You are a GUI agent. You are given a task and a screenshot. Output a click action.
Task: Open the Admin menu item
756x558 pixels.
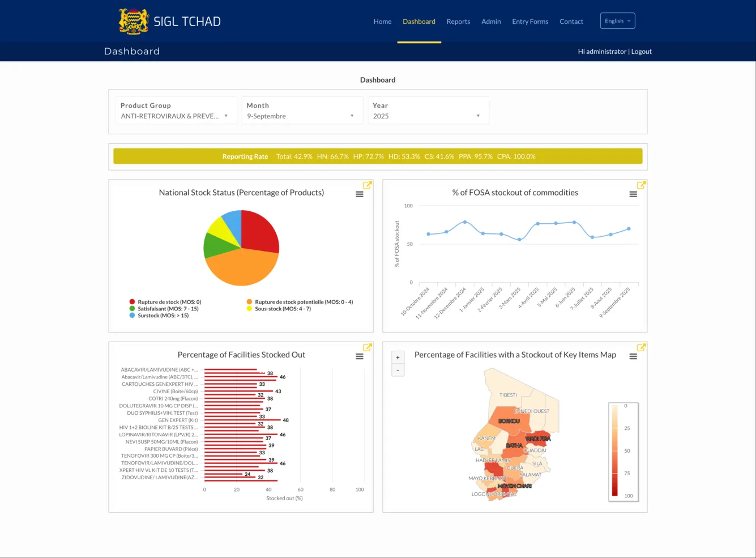(490, 22)
